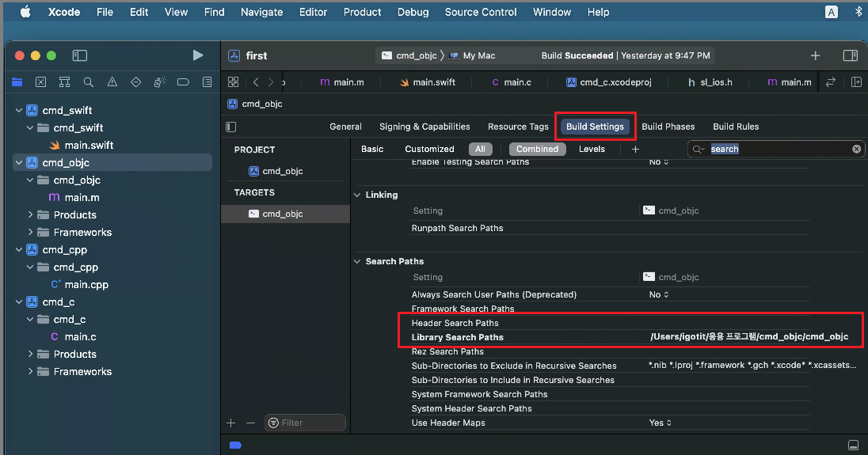Open the Bluetooth menu bar icon
The width and height of the screenshot is (868, 455).
click(x=858, y=12)
